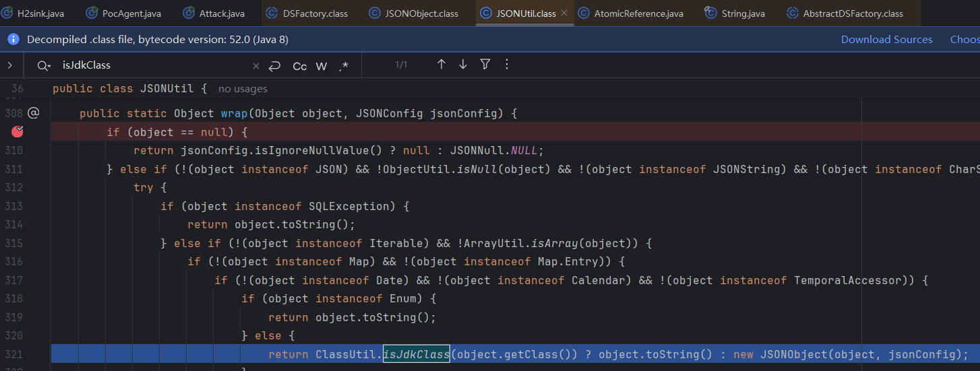The image size is (980, 371).
Task: Click Map.Entry on line 316
Action: tap(568, 261)
